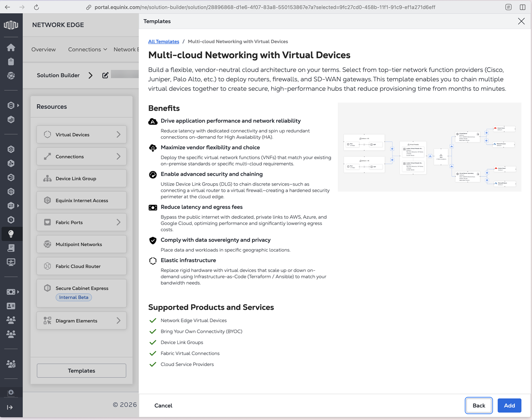
Task: Go to Home via the house icon
Action: (x=11, y=47)
